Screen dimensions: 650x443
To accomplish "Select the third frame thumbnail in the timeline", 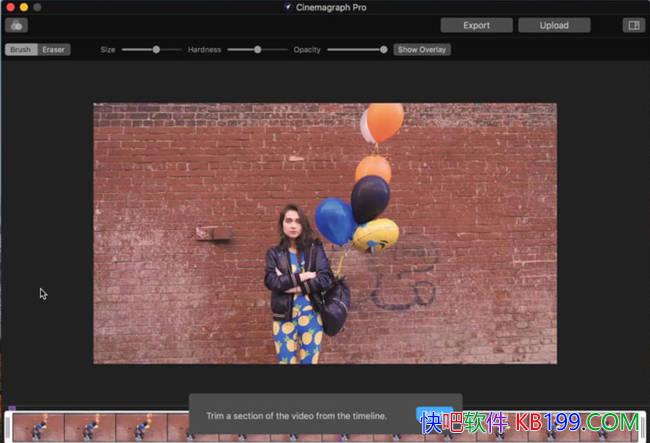I will (140, 428).
